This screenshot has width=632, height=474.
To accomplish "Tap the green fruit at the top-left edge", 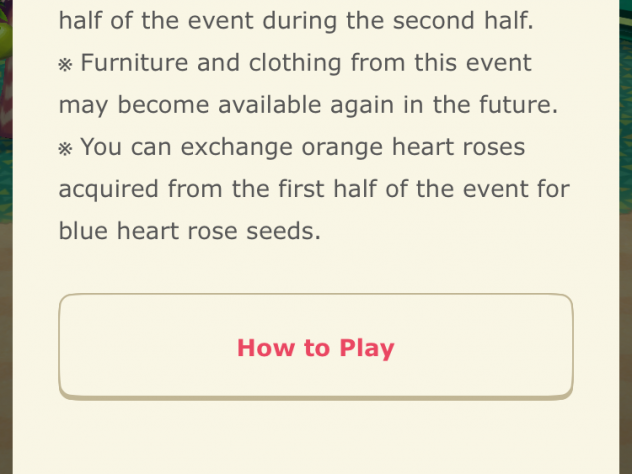I will (6, 40).
